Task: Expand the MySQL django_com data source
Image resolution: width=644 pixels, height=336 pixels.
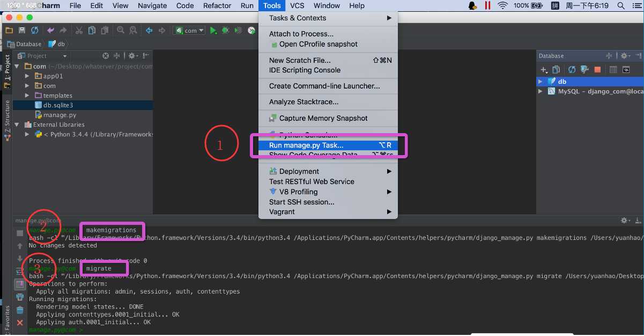Action: coord(541,91)
